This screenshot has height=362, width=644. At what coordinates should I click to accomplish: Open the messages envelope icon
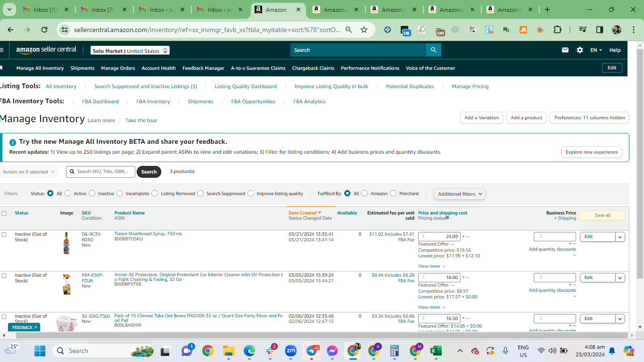(x=565, y=50)
